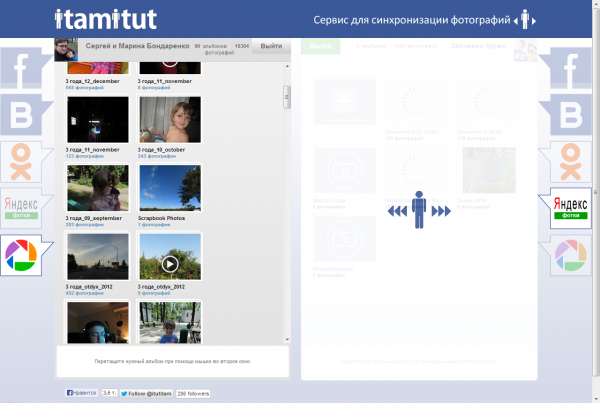Open the itamitut logo home link
This screenshot has height=403, width=600.
click(x=106, y=19)
